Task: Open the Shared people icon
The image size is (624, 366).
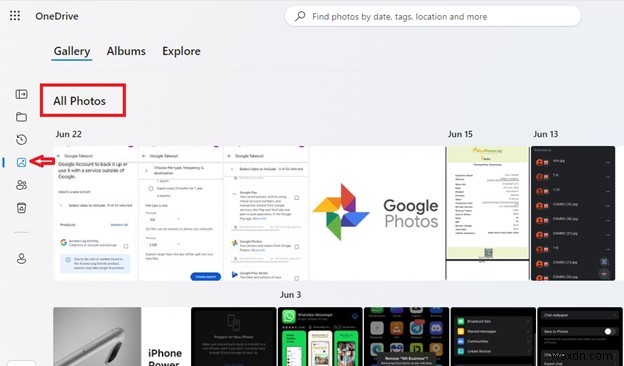Action: [21, 185]
